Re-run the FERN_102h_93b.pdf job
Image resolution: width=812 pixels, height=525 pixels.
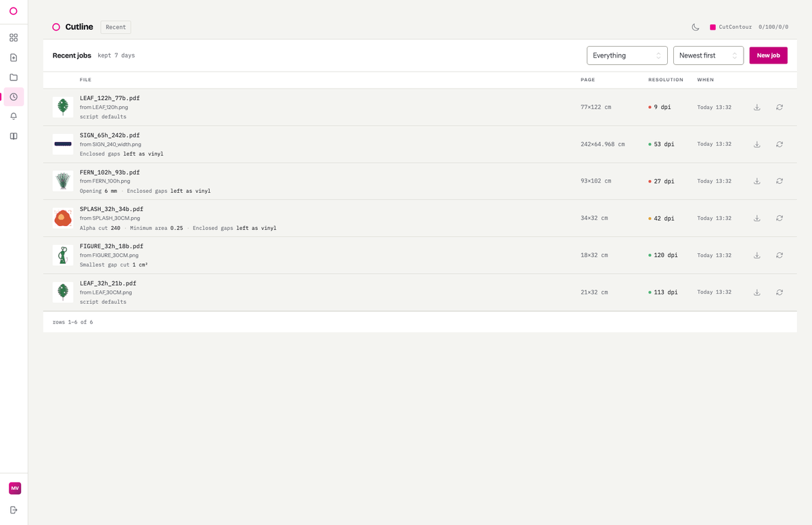point(780,181)
